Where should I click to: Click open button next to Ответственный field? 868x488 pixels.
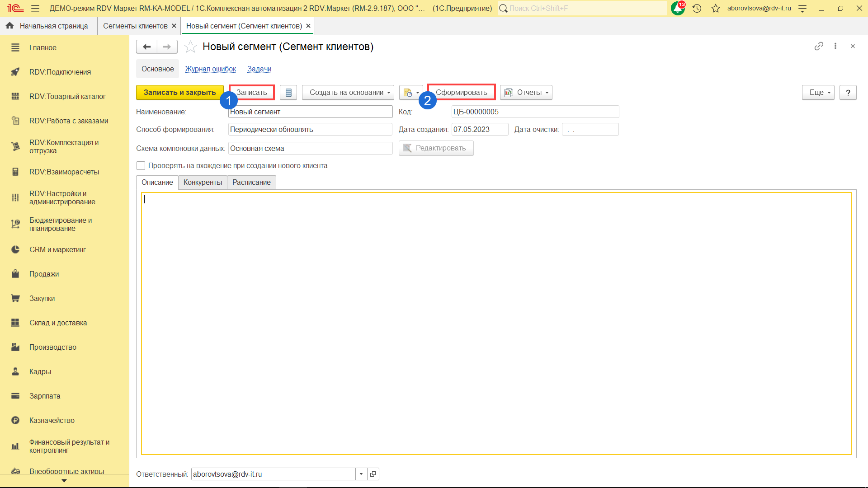pyautogui.click(x=373, y=474)
